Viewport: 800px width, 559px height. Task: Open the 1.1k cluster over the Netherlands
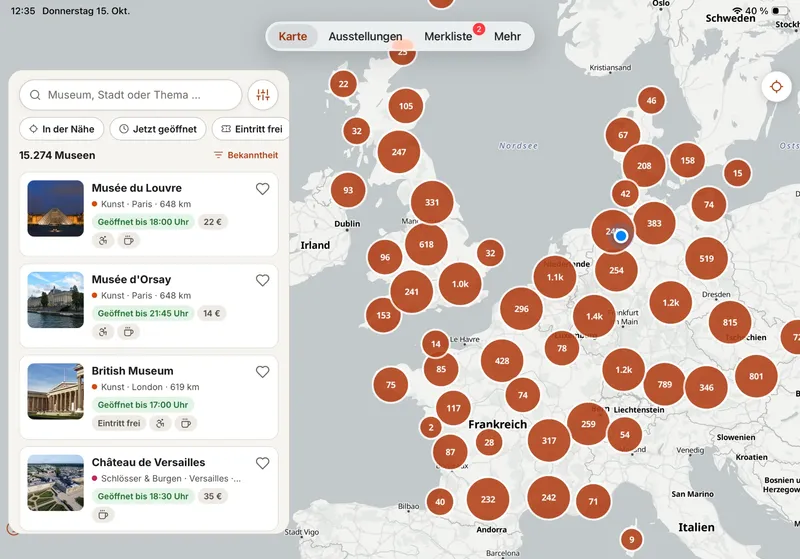pyautogui.click(x=555, y=277)
